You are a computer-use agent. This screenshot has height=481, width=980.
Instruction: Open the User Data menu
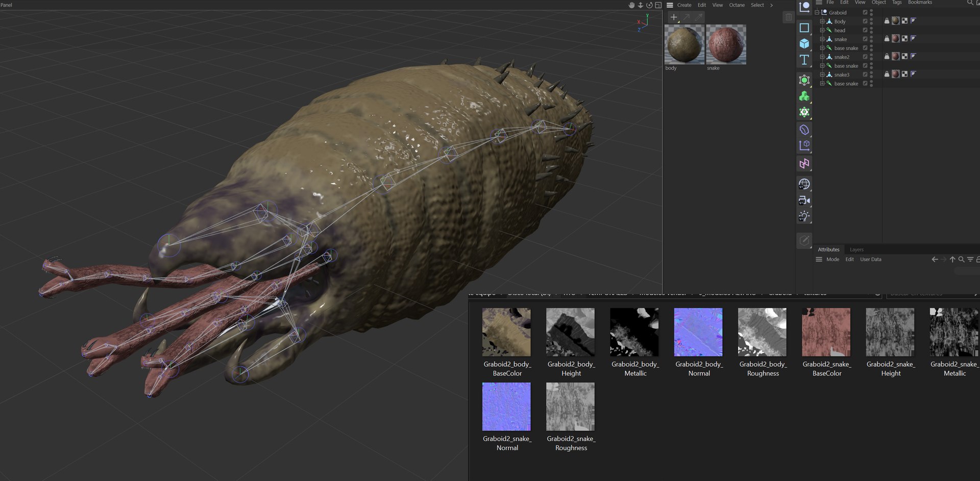click(x=871, y=259)
